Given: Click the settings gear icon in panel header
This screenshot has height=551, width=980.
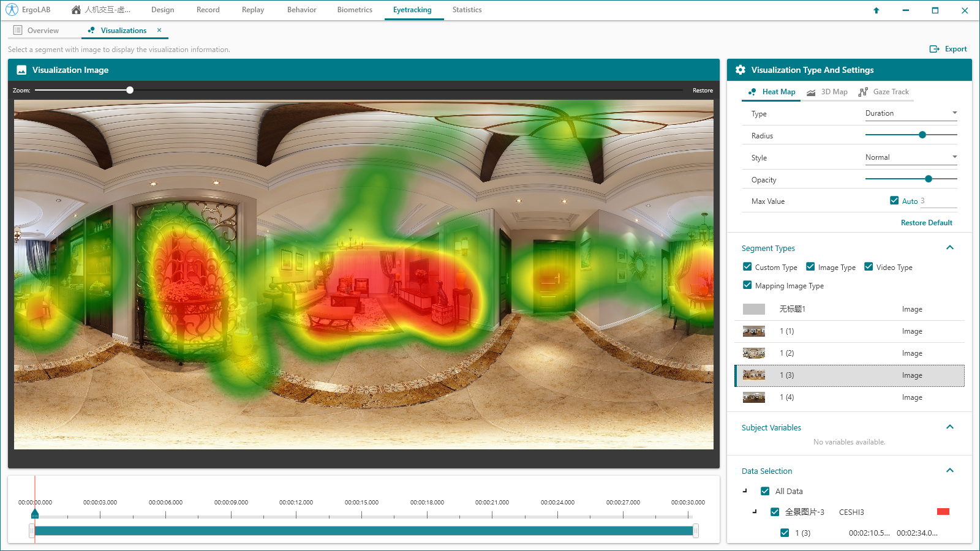Looking at the screenshot, I should pos(741,70).
